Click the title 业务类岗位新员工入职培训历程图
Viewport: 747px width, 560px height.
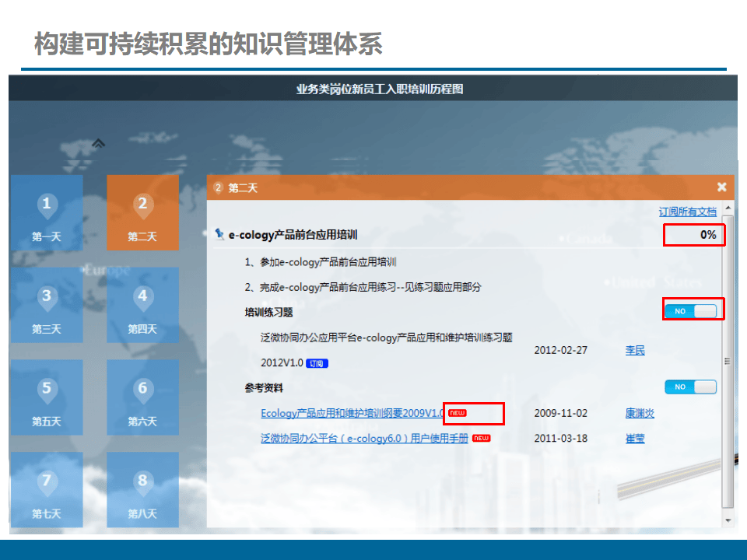point(380,89)
